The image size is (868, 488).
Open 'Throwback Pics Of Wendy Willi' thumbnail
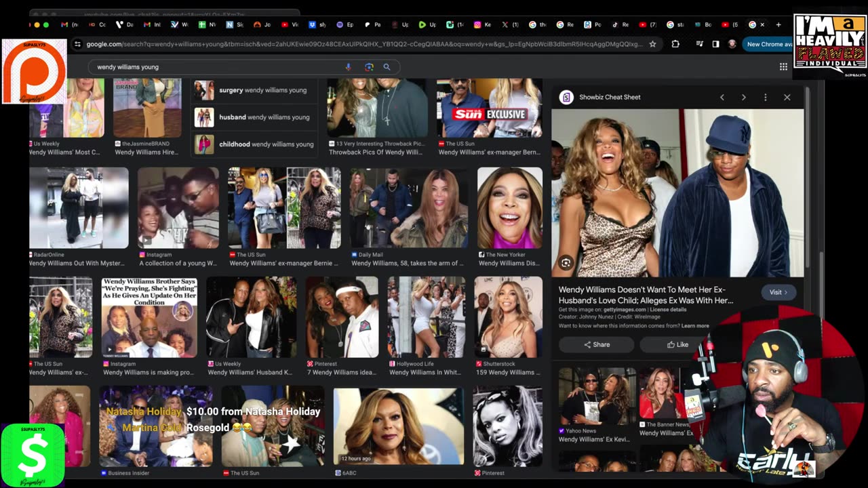pyautogui.click(x=378, y=108)
